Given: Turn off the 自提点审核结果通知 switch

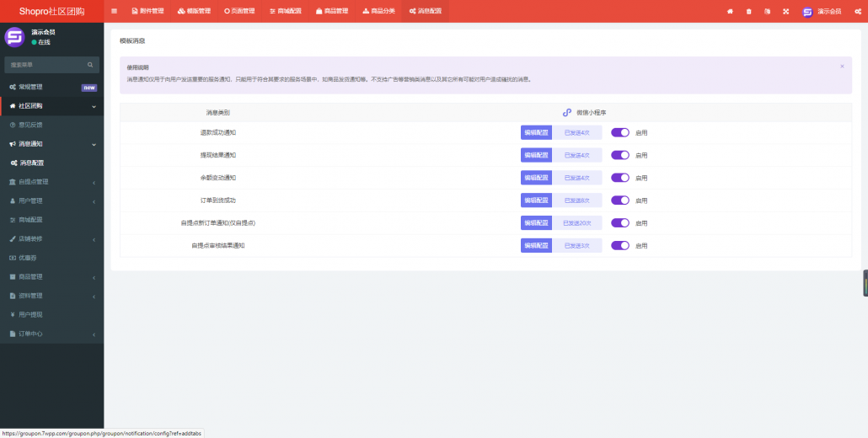Looking at the screenshot, I should point(620,245).
